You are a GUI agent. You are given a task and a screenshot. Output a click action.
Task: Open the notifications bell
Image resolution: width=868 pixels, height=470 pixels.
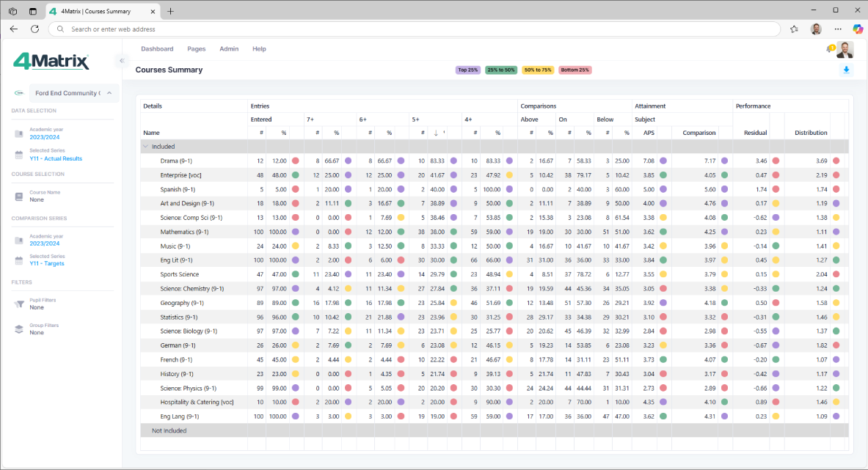[830, 49]
